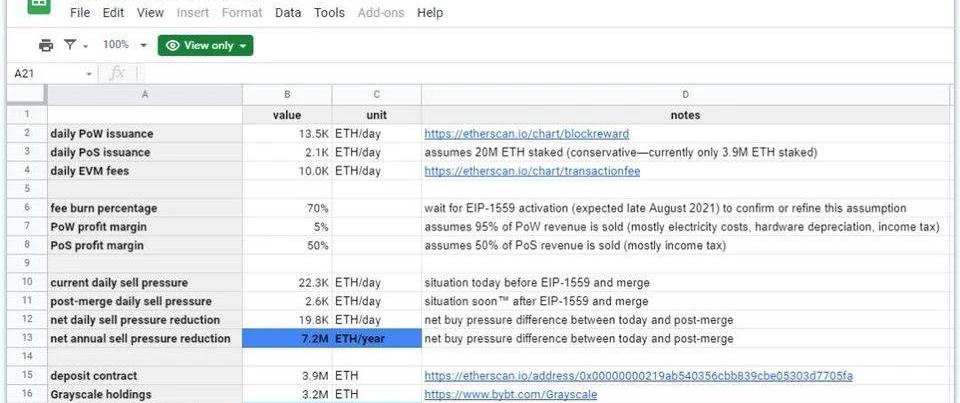Open the File menu
The image size is (960, 403).
(80, 12)
